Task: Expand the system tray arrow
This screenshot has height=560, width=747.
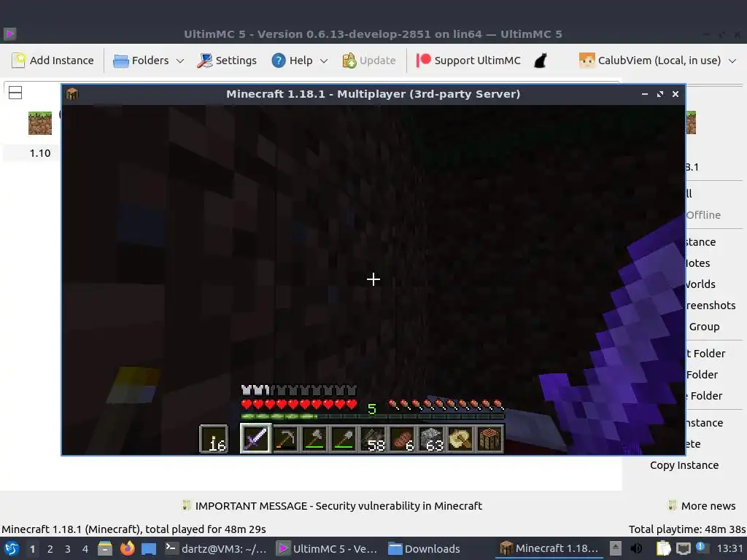Action: point(616,548)
